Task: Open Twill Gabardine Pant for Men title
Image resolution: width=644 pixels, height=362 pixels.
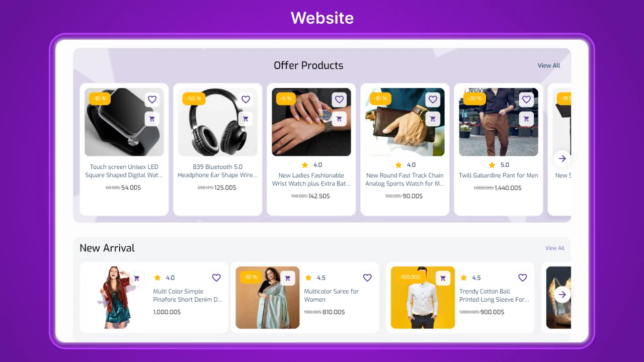Action: pyautogui.click(x=498, y=175)
